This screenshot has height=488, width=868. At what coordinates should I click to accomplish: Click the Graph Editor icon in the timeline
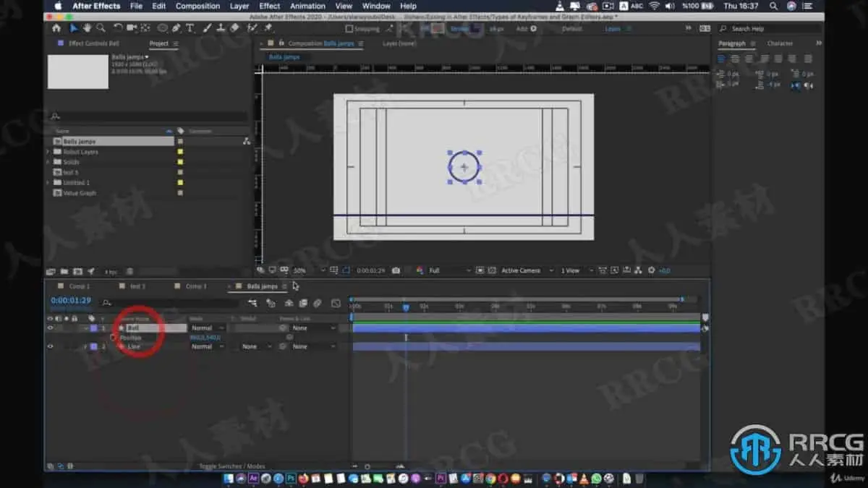pos(336,304)
